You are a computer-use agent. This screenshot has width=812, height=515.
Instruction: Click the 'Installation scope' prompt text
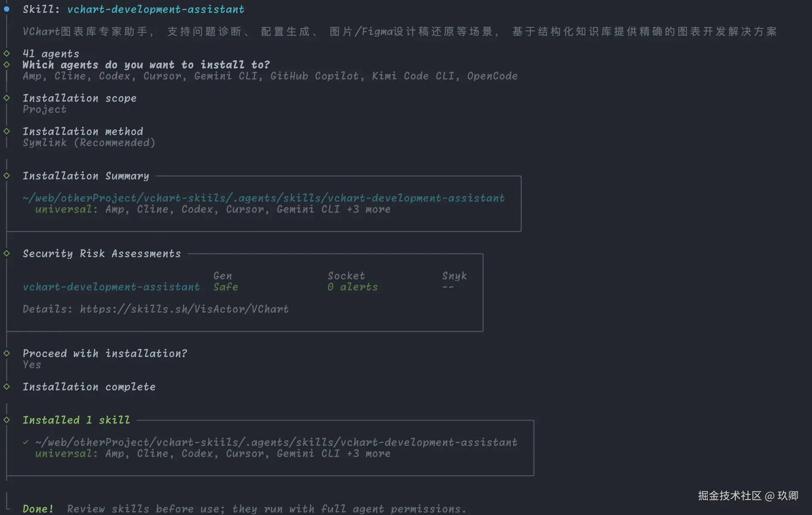(x=79, y=98)
